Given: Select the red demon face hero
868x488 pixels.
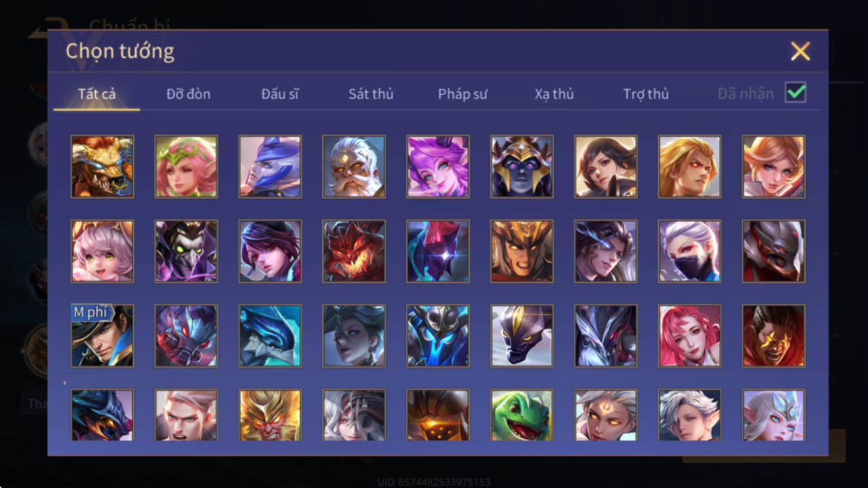Looking at the screenshot, I should point(353,251).
